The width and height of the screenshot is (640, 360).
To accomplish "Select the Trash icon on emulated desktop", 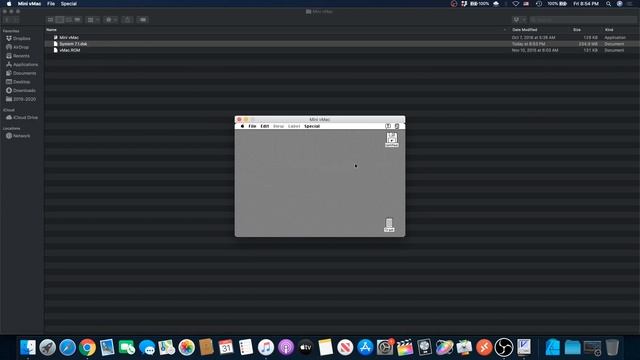I will tap(389, 225).
